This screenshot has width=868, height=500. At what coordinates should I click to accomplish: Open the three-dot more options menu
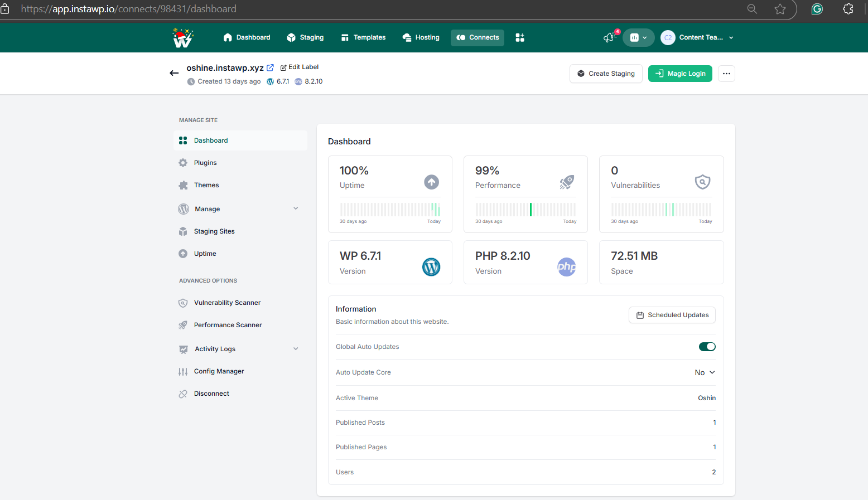726,74
